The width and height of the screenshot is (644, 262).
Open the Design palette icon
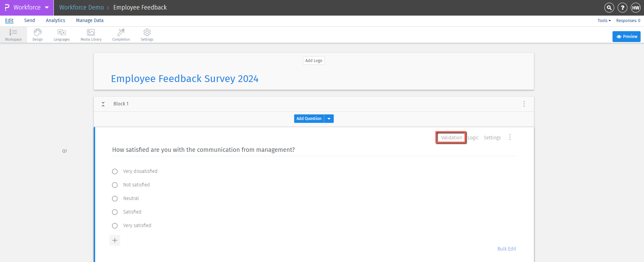[x=38, y=33]
